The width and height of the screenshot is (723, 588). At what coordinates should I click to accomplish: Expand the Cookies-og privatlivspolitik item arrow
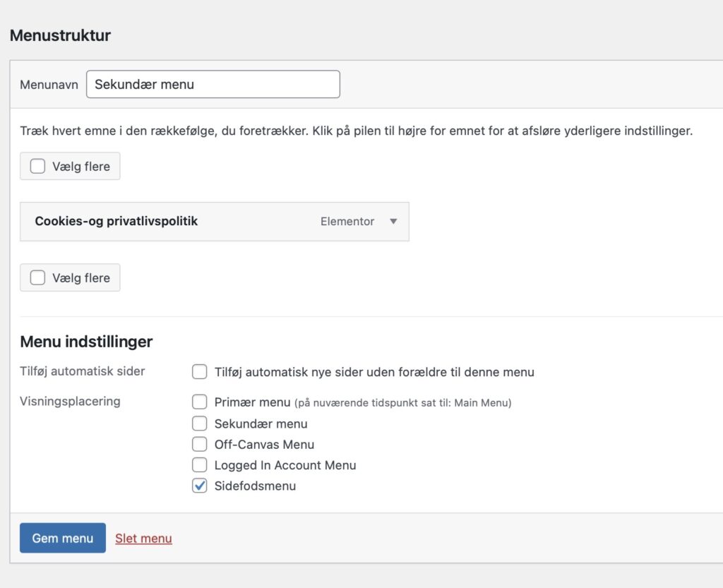click(393, 221)
